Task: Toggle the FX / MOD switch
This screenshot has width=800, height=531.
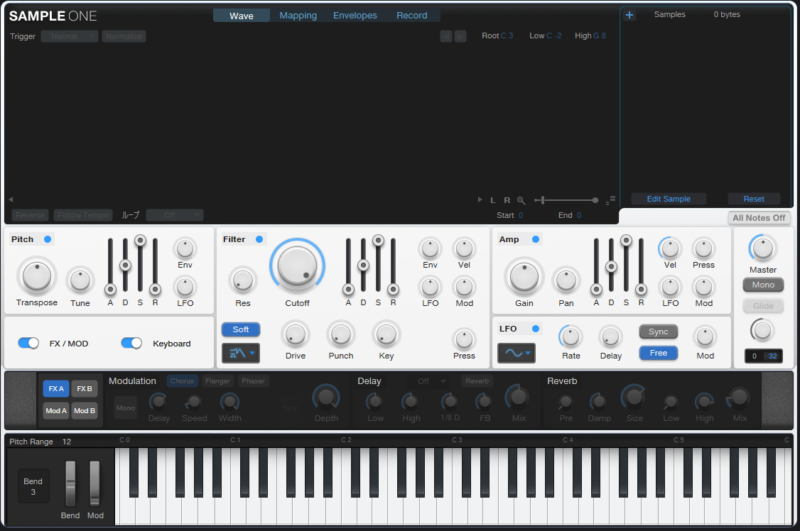Action: pos(29,343)
